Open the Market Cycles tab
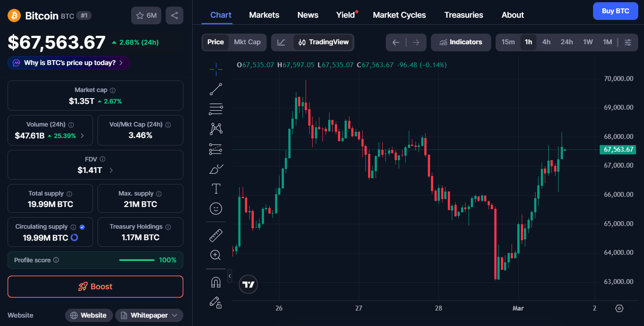Image resolution: width=644 pixels, height=326 pixels. [x=399, y=15]
